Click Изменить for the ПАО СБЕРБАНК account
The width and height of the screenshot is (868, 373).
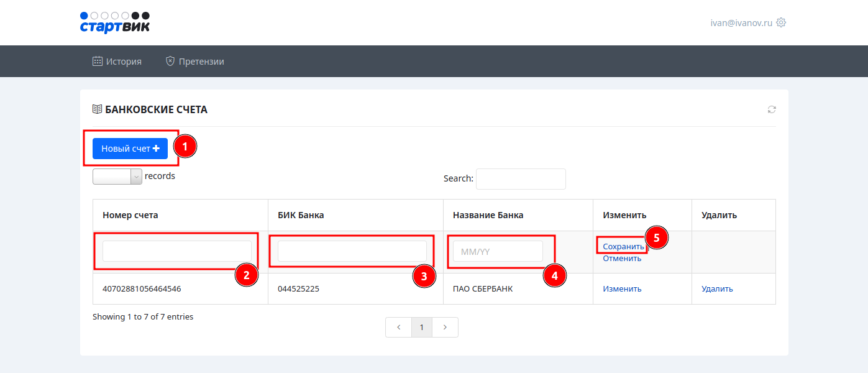[x=622, y=288]
